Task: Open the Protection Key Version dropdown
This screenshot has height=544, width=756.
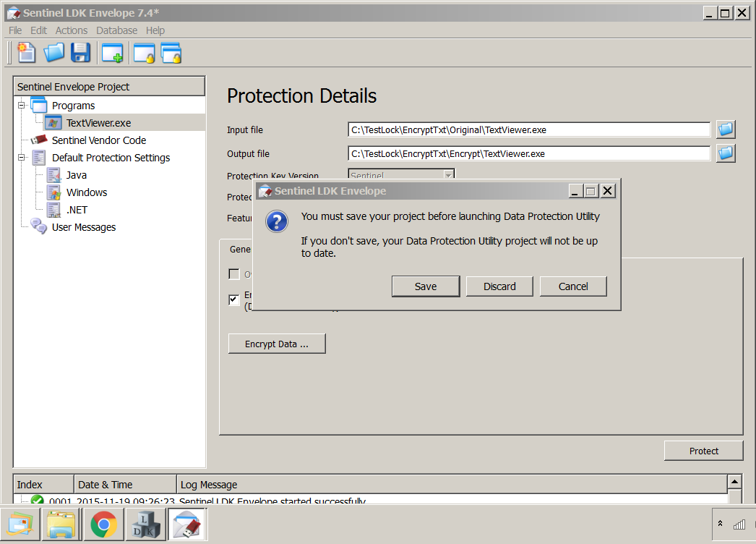Action: [448, 174]
